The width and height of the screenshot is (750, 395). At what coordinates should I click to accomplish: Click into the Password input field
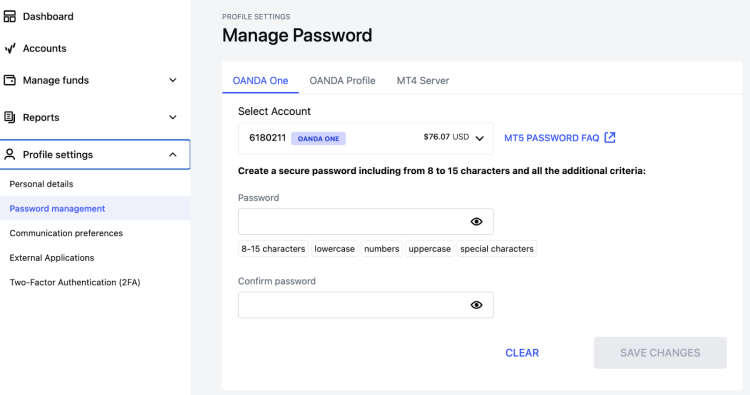click(x=366, y=221)
